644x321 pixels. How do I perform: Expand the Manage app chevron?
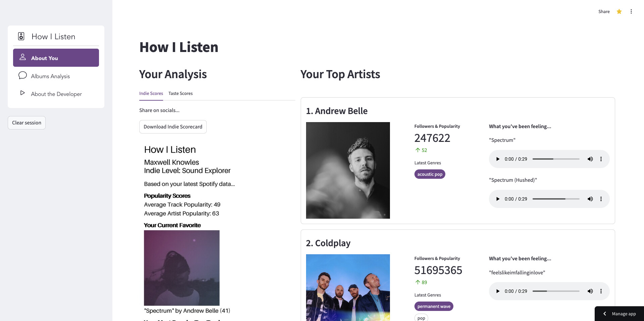pos(605,314)
